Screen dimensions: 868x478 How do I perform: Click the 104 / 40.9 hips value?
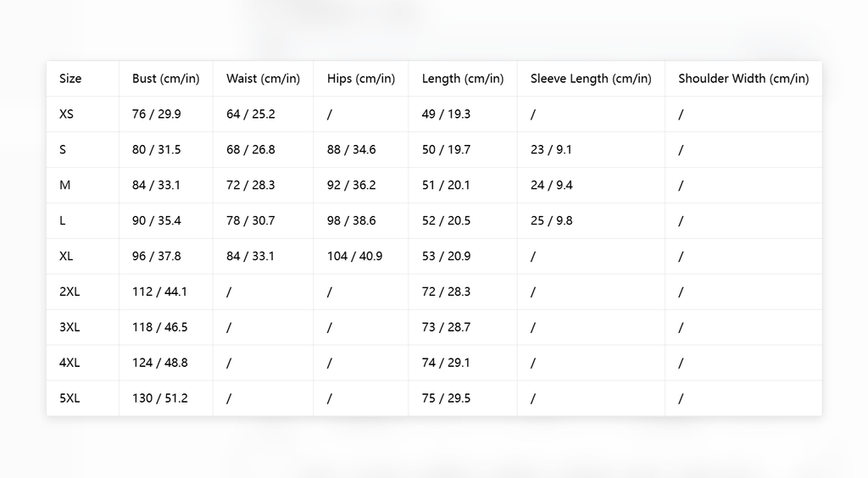[x=355, y=256]
